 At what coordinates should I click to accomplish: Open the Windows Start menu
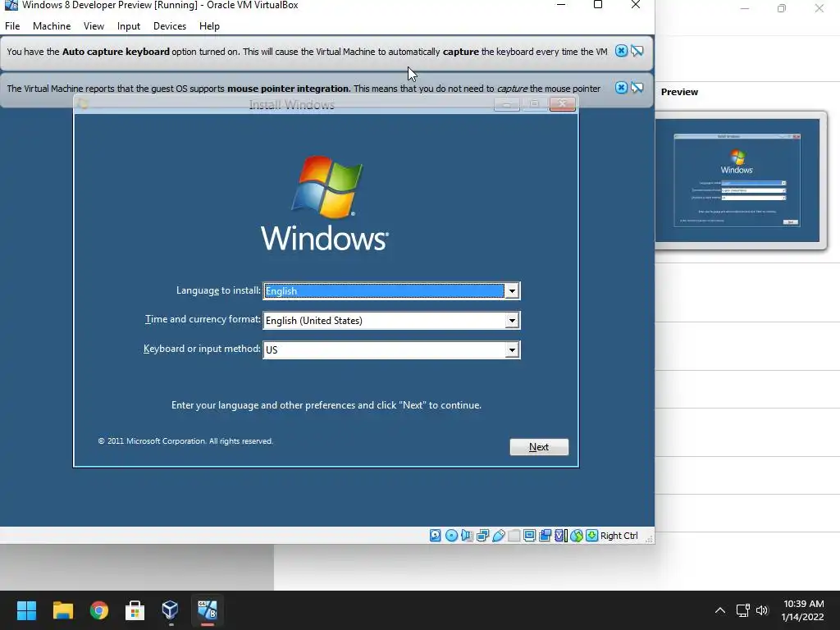(26, 610)
